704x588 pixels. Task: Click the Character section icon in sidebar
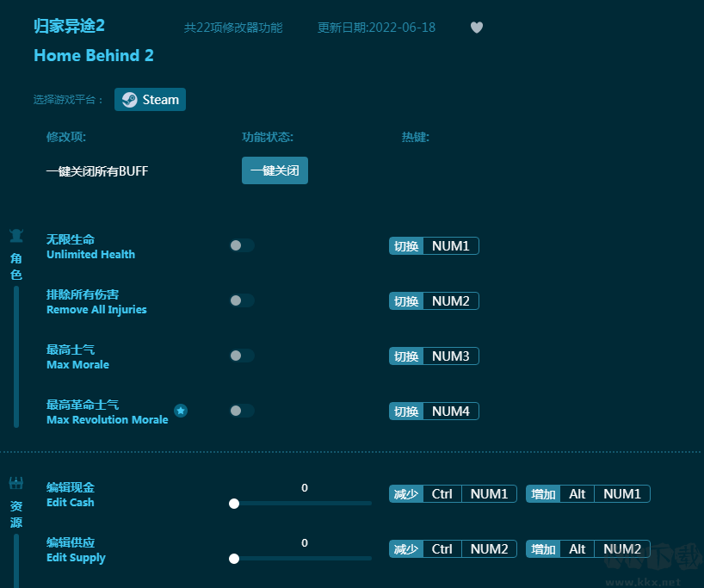pos(16,236)
